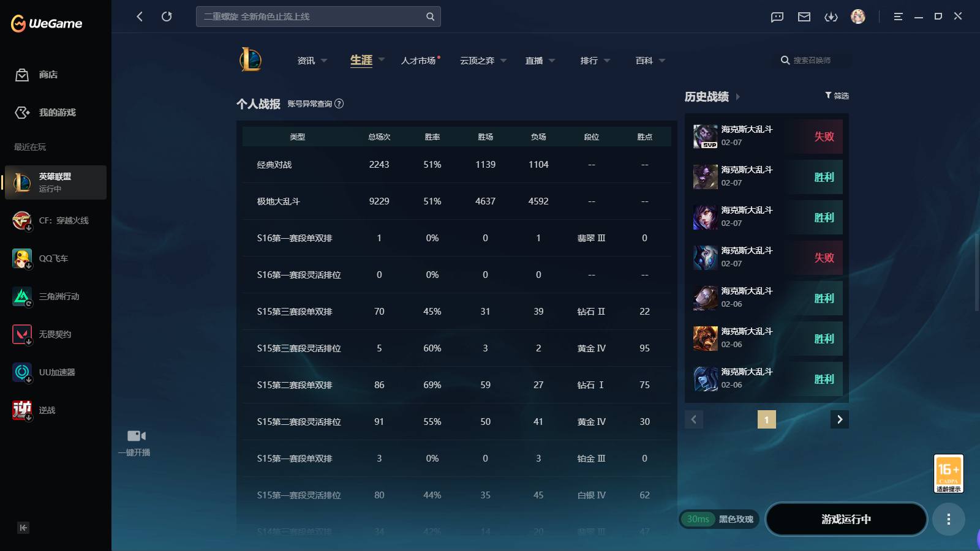Image resolution: width=980 pixels, height=551 pixels.
Task: Open the 筛选 filter for match history
Action: click(x=837, y=96)
